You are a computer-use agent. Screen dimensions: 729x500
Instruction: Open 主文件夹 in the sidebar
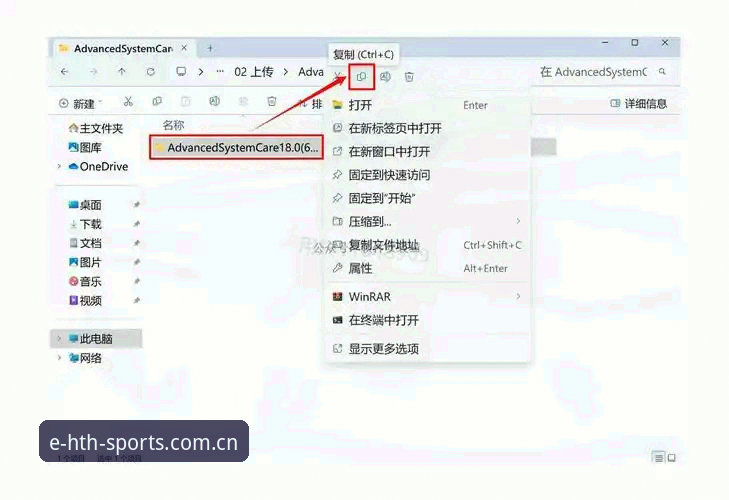pos(96,128)
